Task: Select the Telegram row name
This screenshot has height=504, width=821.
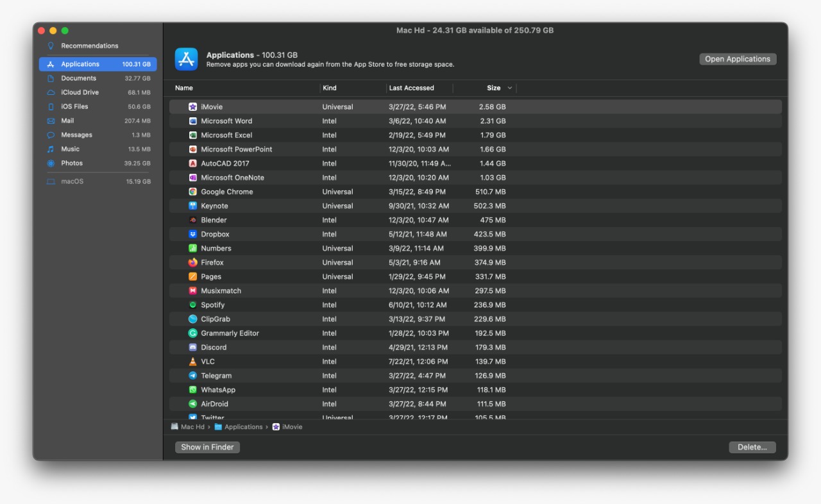Action: (216, 376)
